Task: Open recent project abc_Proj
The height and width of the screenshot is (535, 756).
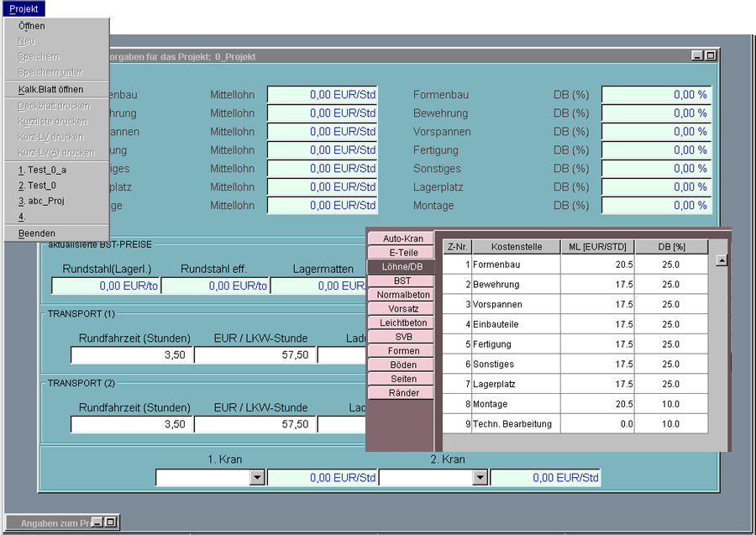Action: point(41,201)
